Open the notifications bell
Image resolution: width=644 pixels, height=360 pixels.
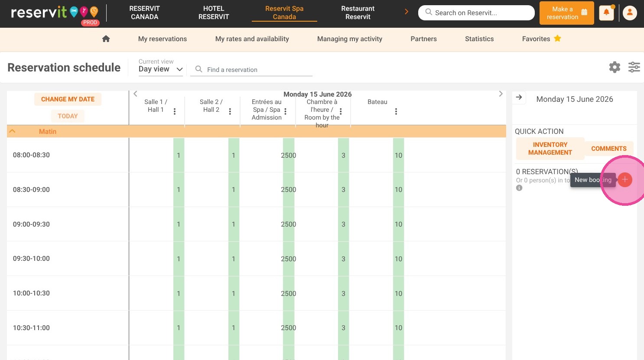606,13
